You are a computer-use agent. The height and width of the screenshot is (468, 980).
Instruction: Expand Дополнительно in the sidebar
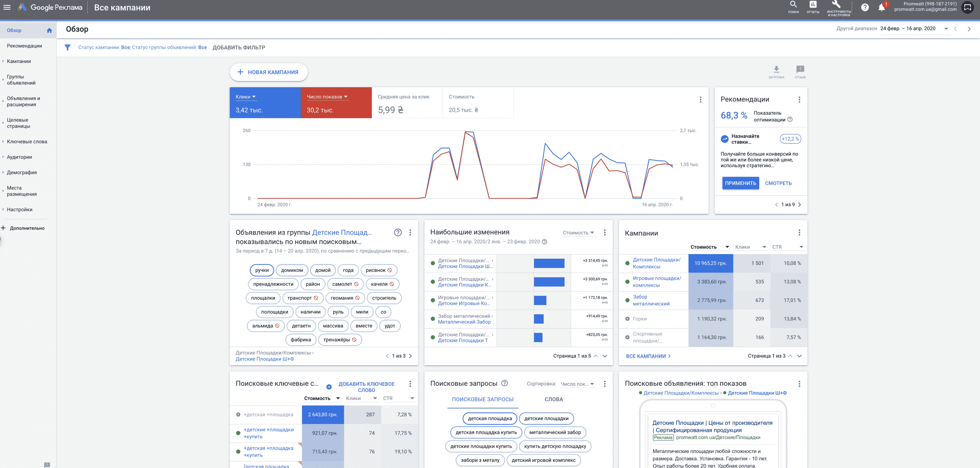pos(23,228)
